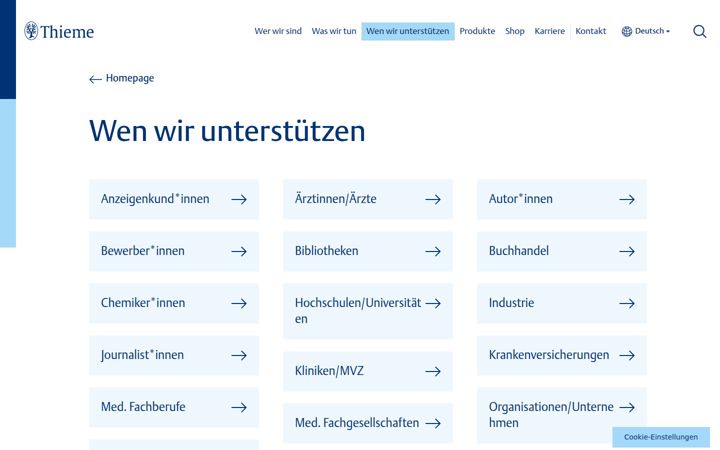Open the search magnifier icon

(699, 31)
